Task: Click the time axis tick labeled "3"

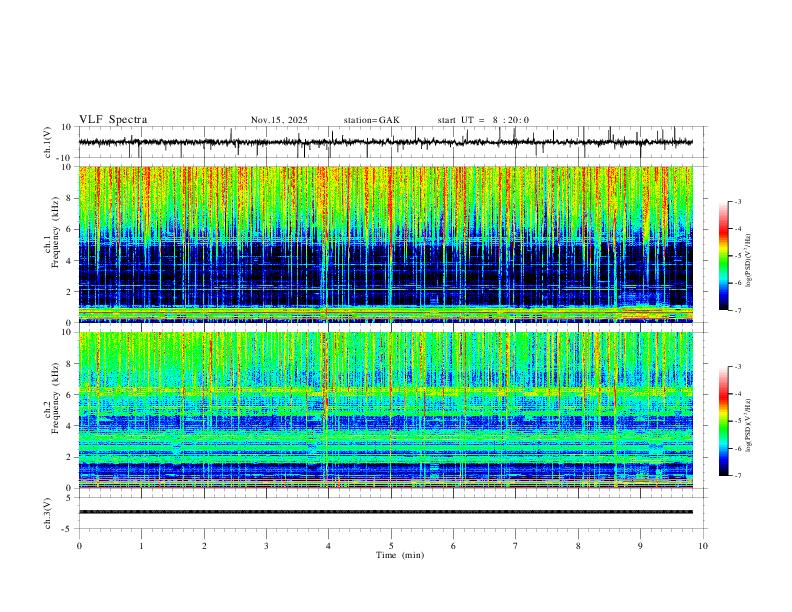Action: [x=266, y=546]
